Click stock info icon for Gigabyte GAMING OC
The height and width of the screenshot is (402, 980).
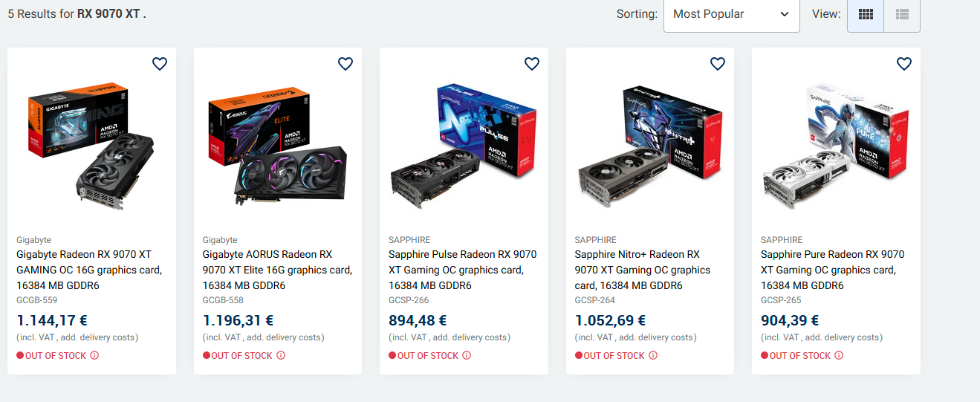[94, 355]
